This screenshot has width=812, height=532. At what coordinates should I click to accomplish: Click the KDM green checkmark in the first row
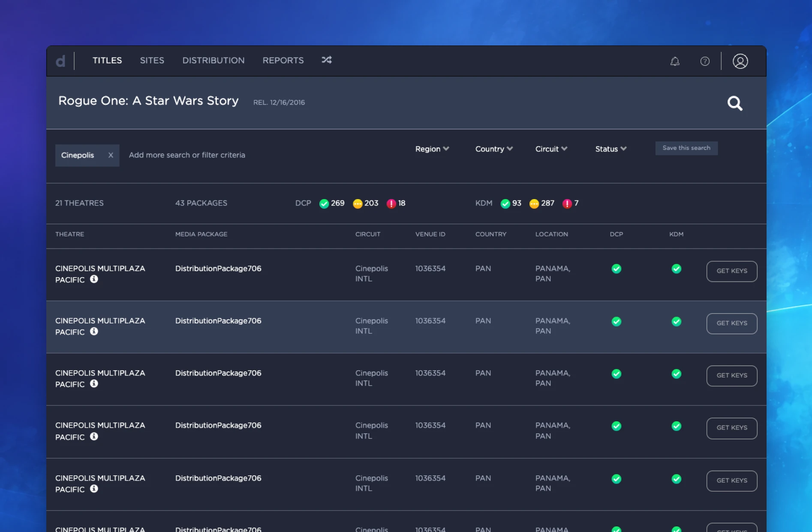[x=677, y=269]
